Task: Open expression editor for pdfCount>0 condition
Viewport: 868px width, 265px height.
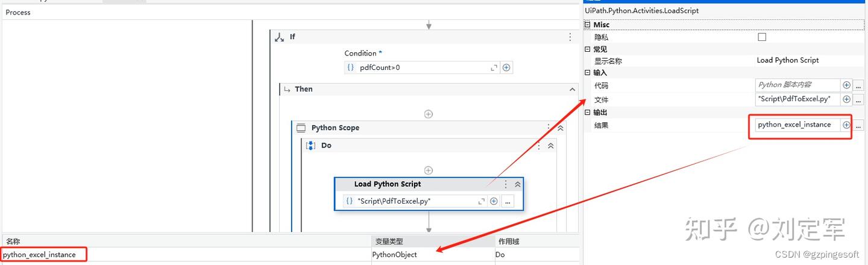Action: pos(494,67)
